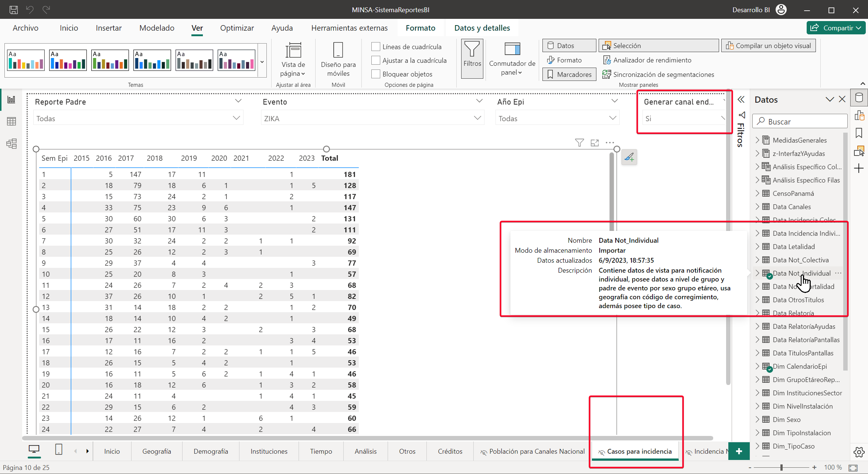Click the visual's filter funnel icon
Viewport: 868px width, 474px height.
579,143
